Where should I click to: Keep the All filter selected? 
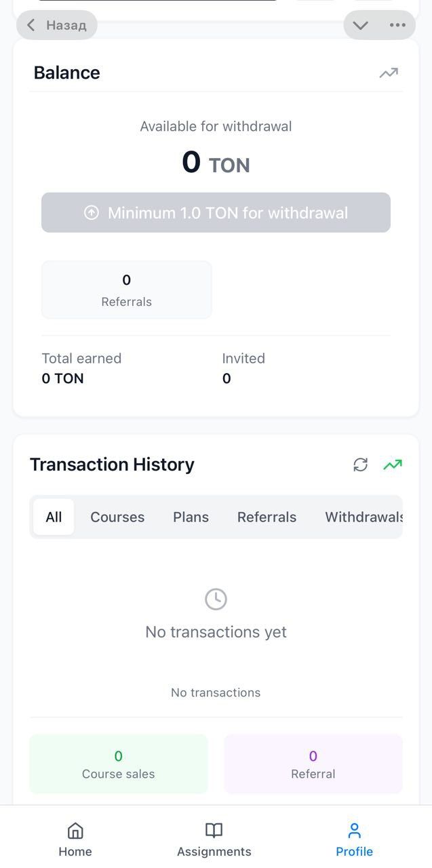[x=53, y=517]
